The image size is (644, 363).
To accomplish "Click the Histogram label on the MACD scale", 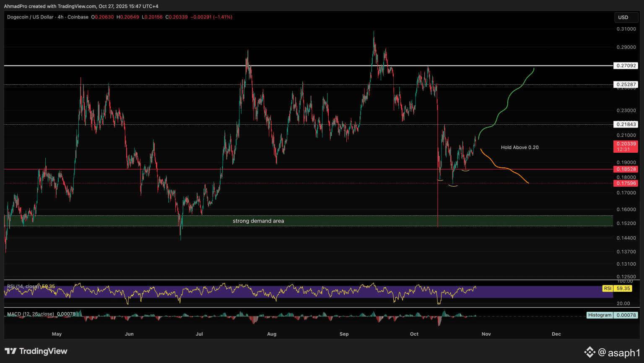I will pyautogui.click(x=600, y=315).
